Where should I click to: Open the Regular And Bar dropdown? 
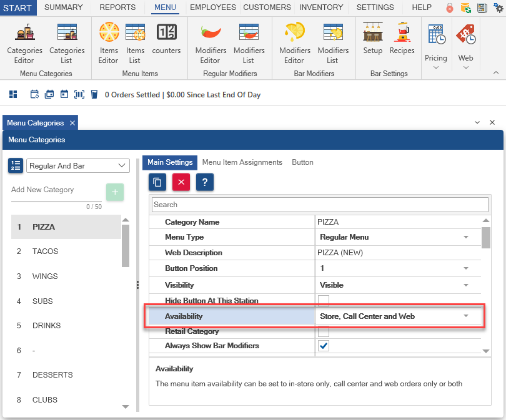[78, 165]
